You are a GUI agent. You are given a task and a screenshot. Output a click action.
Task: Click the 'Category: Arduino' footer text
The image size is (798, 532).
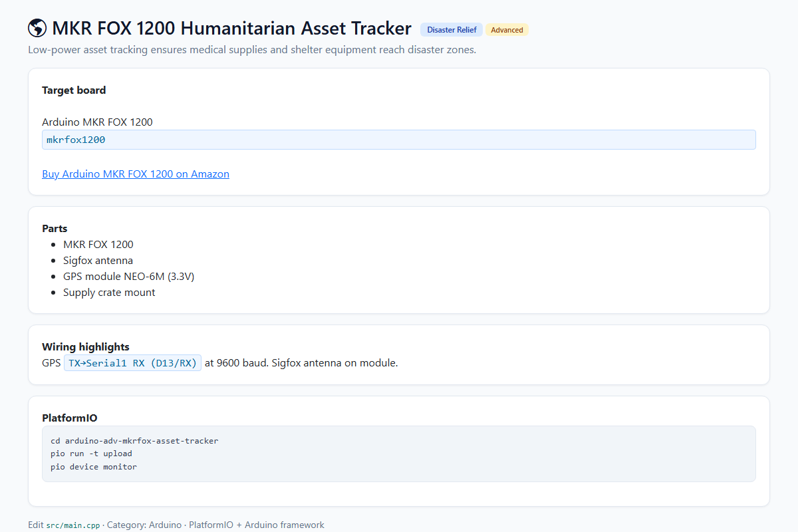[144, 525]
